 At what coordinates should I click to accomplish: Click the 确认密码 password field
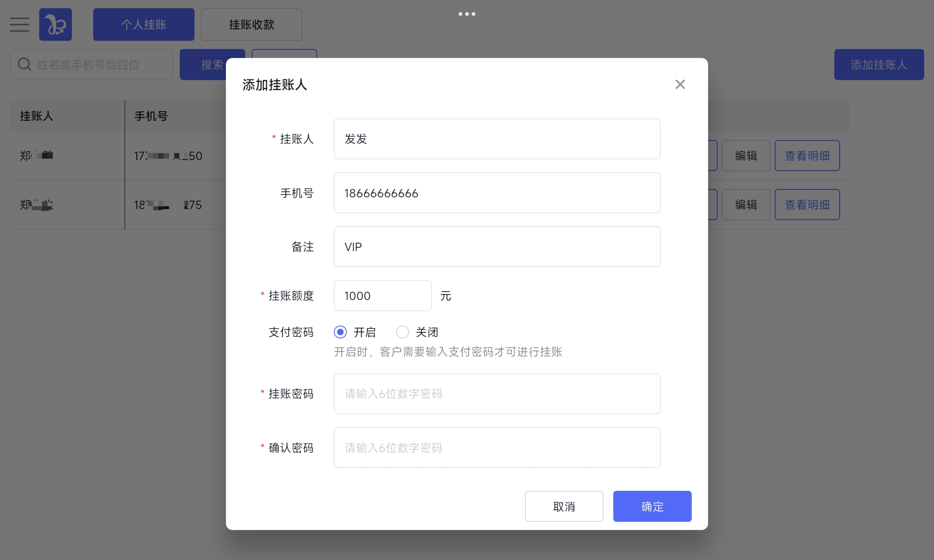tap(496, 448)
